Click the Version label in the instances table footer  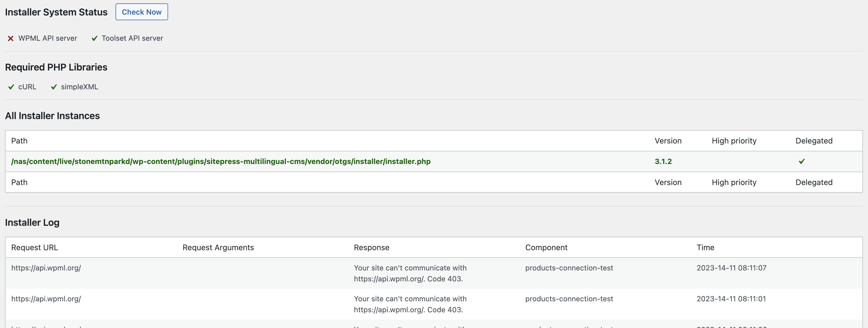click(668, 182)
